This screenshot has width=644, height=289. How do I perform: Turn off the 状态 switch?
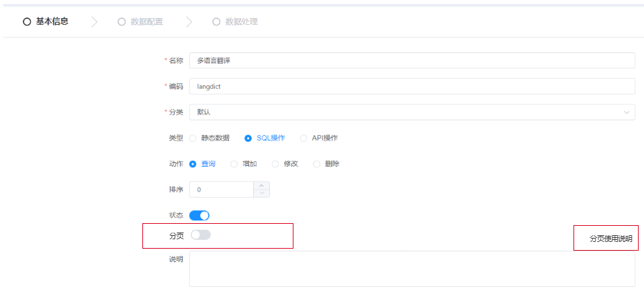coord(199,216)
